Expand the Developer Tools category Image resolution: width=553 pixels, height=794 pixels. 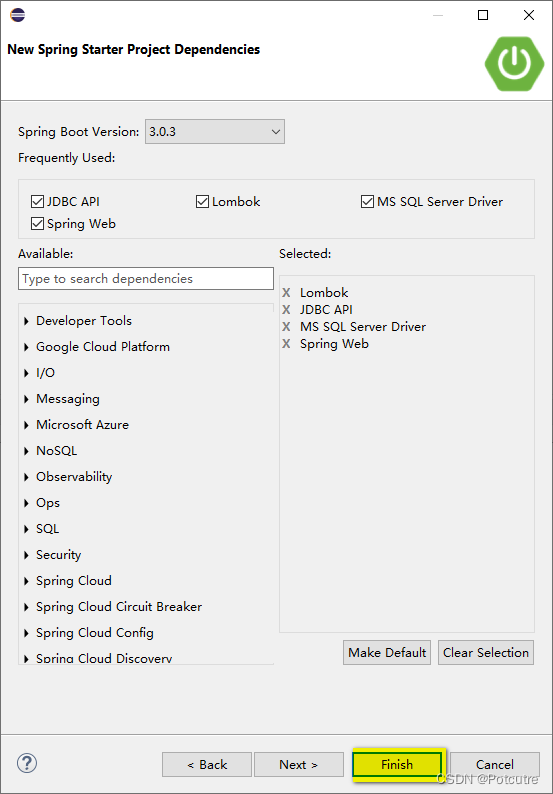pyautogui.click(x=26, y=321)
